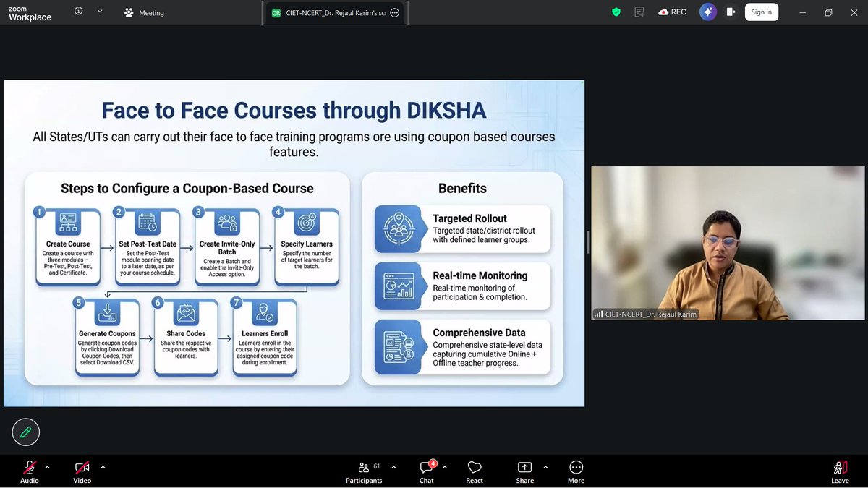This screenshot has width=868, height=488.
Task: Click the Share screen button
Action: pos(525,471)
